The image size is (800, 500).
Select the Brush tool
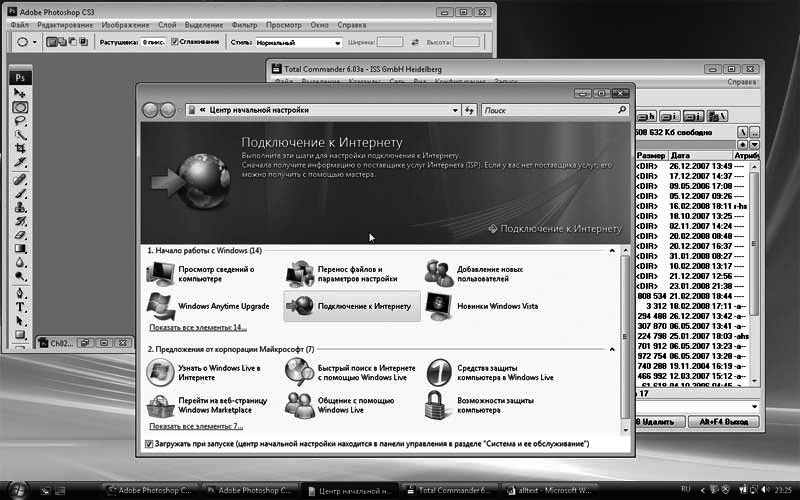tap(20, 193)
